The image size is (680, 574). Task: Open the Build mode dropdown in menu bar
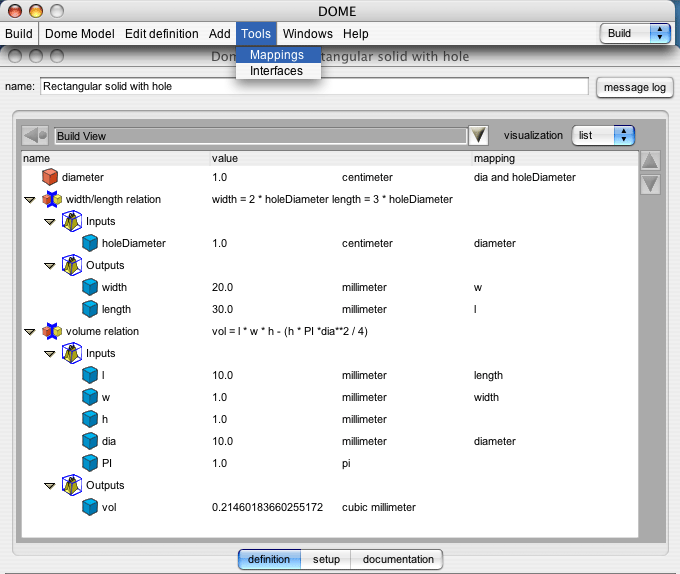pyautogui.click(x=635, y=33)
